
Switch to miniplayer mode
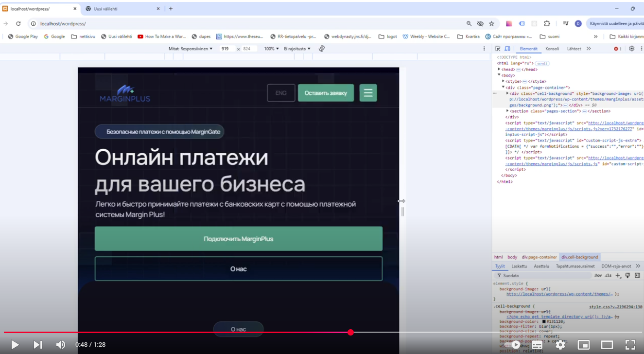584,345
